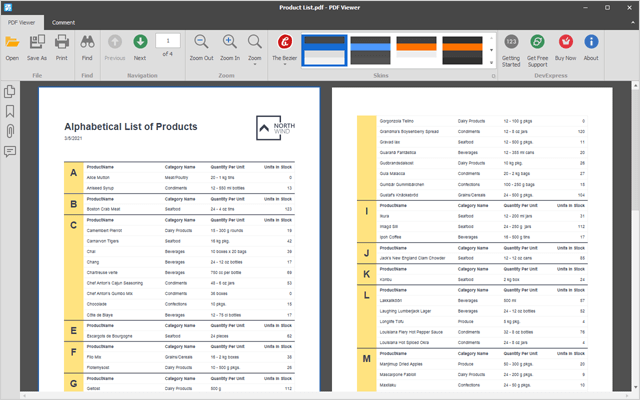640x400 pixels.
Task: Select the PDF Viewer tab
Action: coord(22,22)
